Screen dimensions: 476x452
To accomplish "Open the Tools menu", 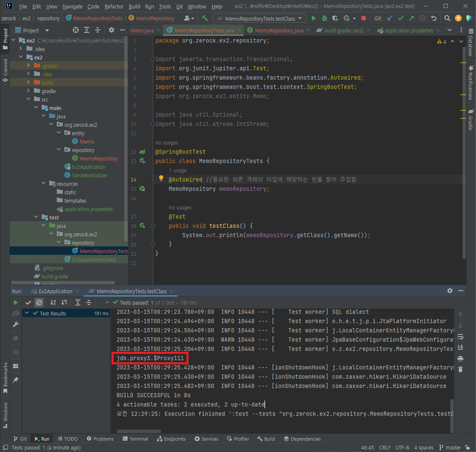I will tap(165, 6).
